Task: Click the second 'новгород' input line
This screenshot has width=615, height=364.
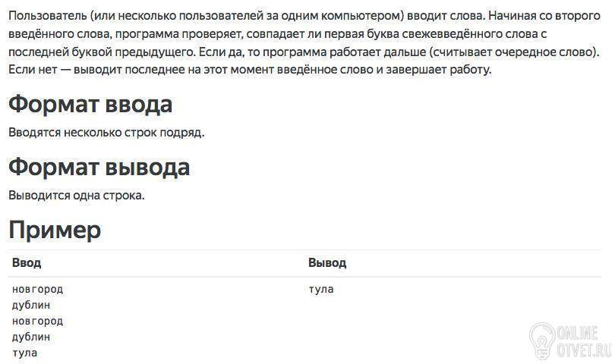Action: [x=37, y=321]
